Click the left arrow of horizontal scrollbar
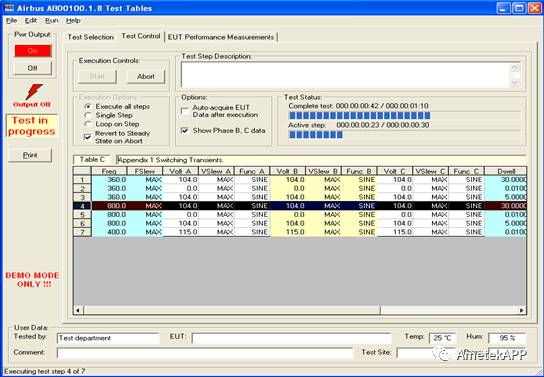Image resolution: width=544 pixels, height=377 pixels. (x=78, y=310)
